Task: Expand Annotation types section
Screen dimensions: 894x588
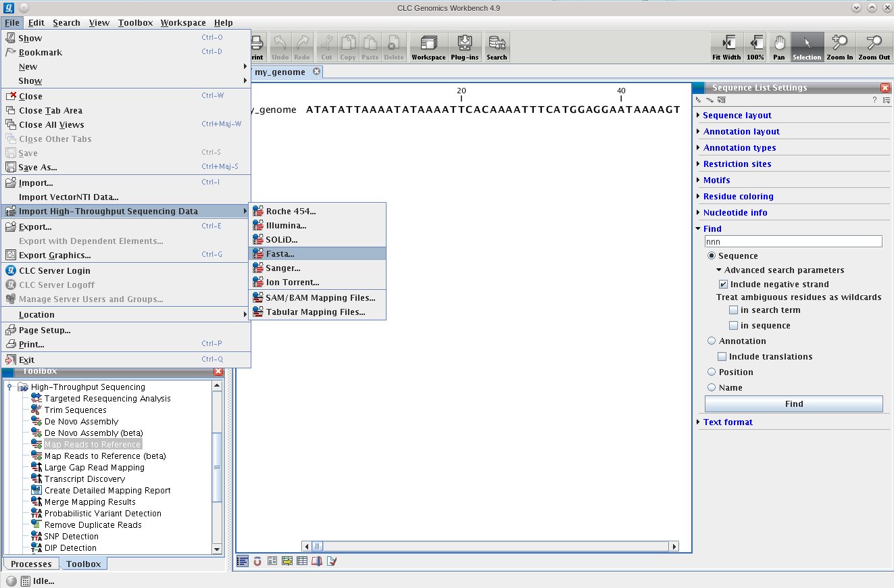Action: 739,148
